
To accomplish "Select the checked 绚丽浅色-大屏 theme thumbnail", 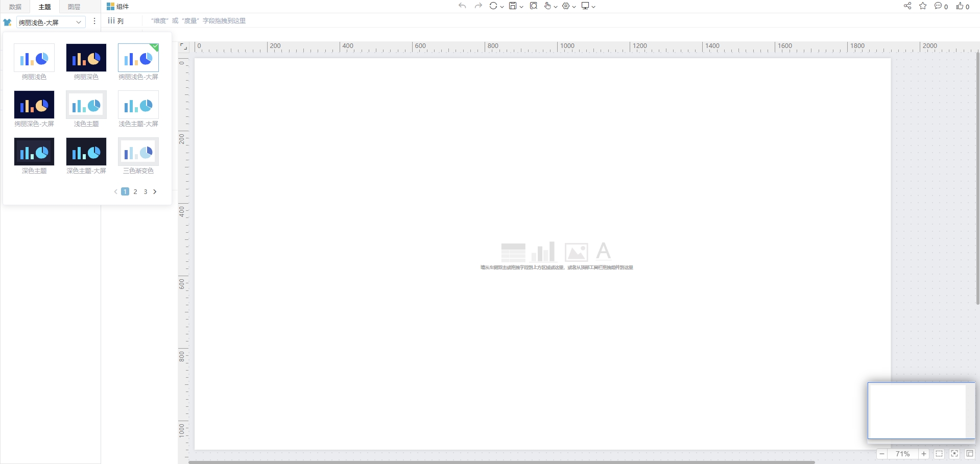I will click(138, 58).
